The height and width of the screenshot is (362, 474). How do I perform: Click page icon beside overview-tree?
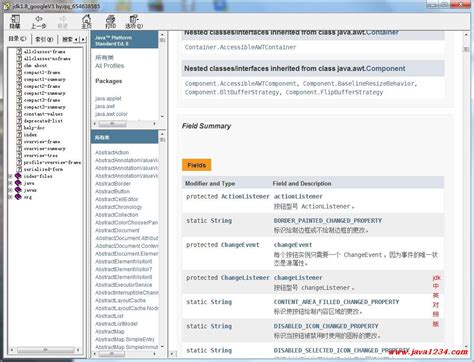coord(19,156)
